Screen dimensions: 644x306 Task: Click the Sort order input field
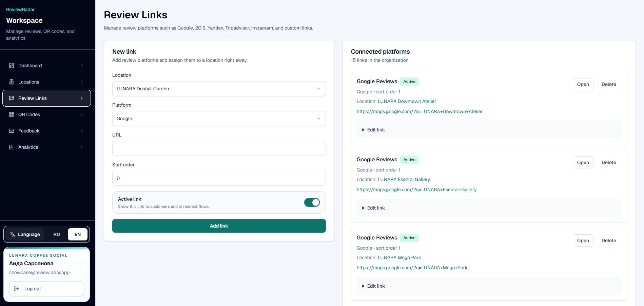pos(219,178)
